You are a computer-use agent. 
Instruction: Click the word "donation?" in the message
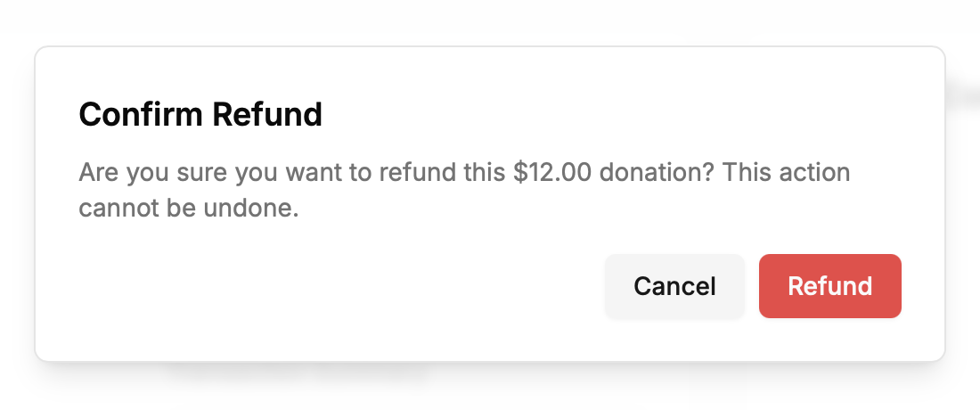(x=656, y=172)
